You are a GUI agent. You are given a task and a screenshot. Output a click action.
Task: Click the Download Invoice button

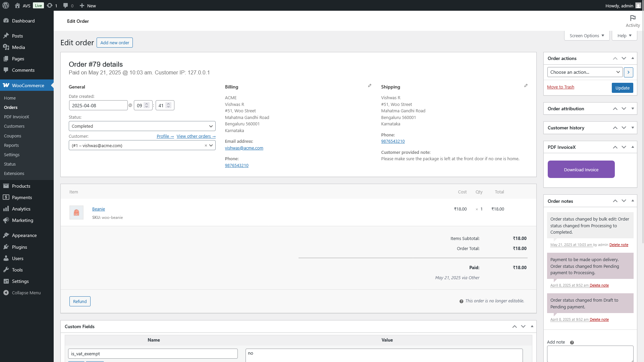click(581, 170)
